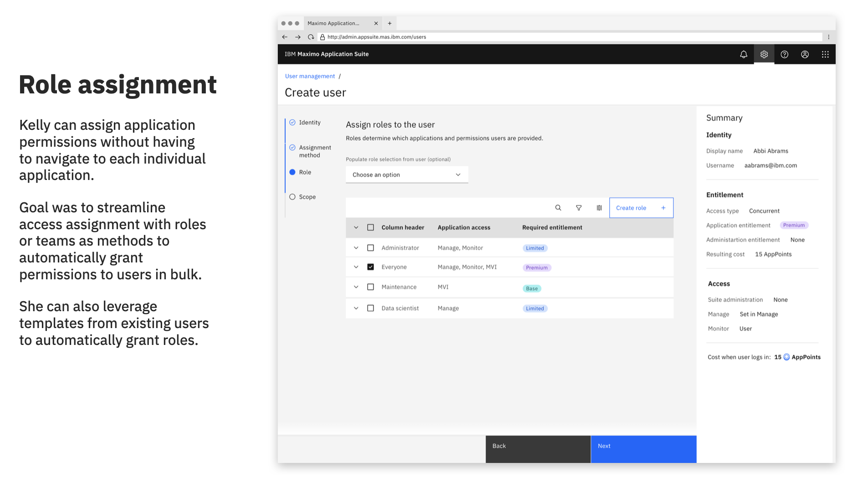Click the table search magnifier icon
The height and width of the screenshot is (483, 868).
(x=558, y=208)
